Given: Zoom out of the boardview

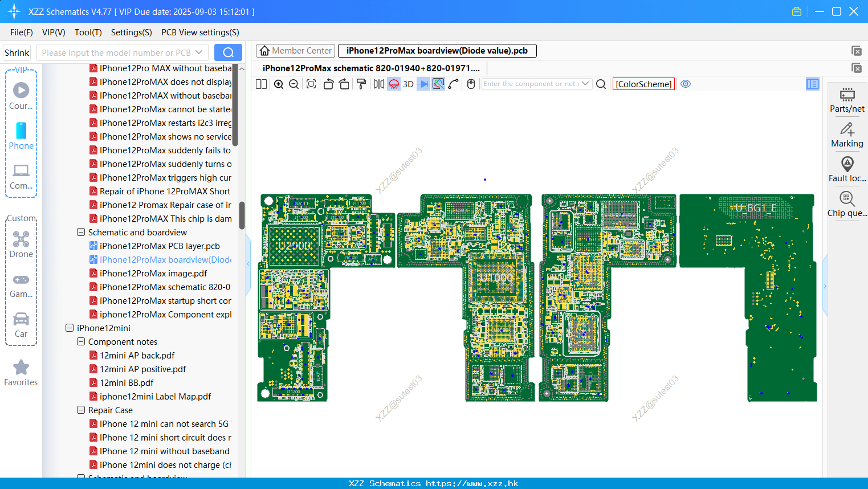Looking at the screenshot, I should point(294,84).
